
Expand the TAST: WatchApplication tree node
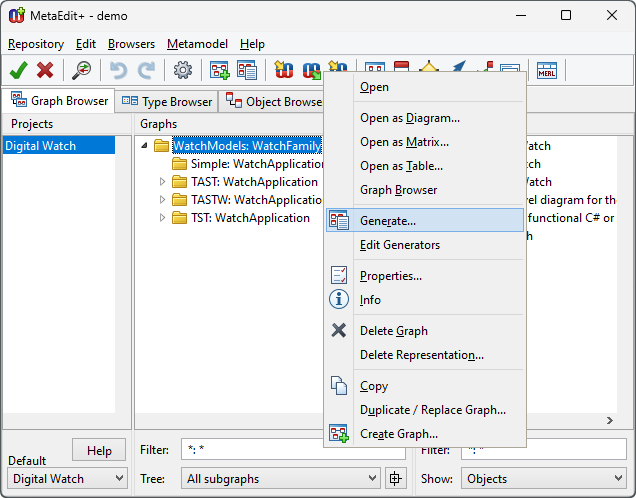tap(163, 182)
